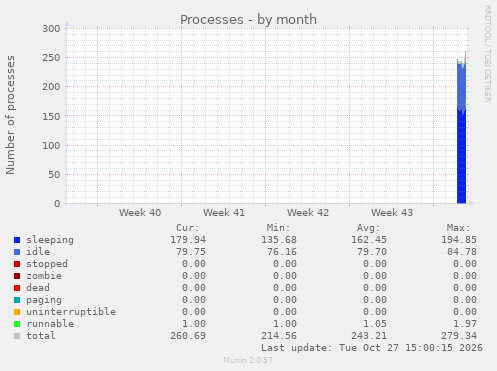
Task: Click sleeping current value 179.94
Action: 188,240
